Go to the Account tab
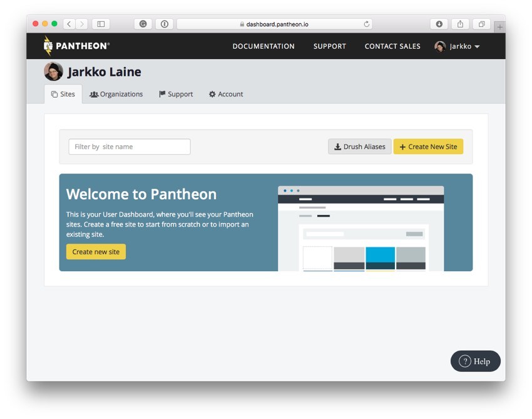The image size is (532, 419). click(226, 94)
